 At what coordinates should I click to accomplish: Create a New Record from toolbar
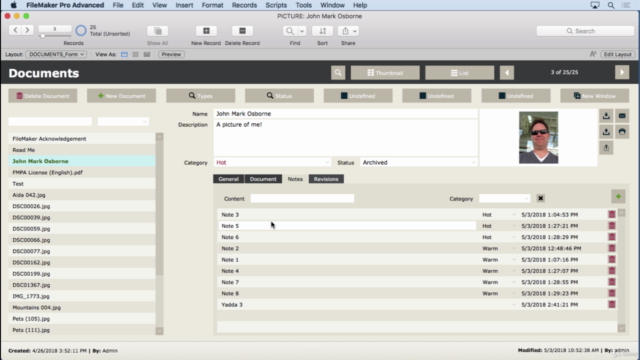tap(206, 31)
